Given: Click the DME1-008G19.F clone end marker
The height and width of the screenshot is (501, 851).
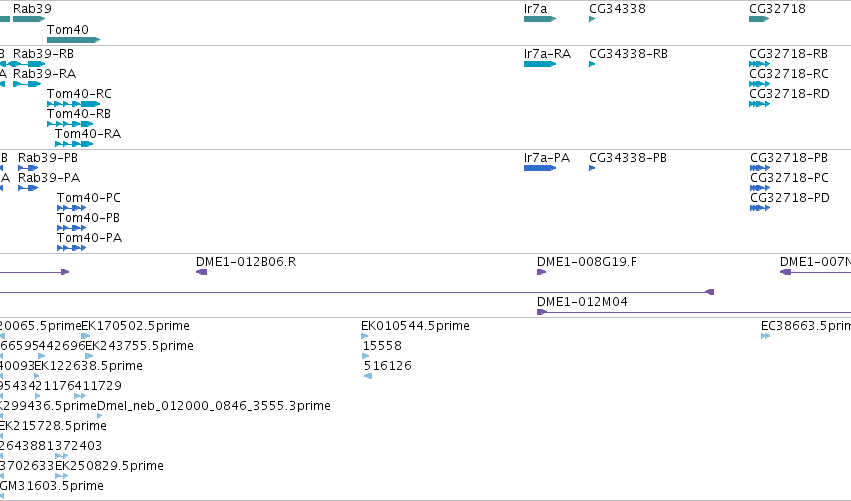Looking at the screenshot, I should (541, 272).
